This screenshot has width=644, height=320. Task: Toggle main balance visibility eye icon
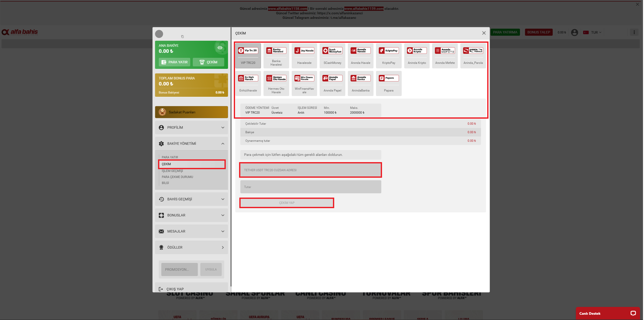tap(220, 48)
